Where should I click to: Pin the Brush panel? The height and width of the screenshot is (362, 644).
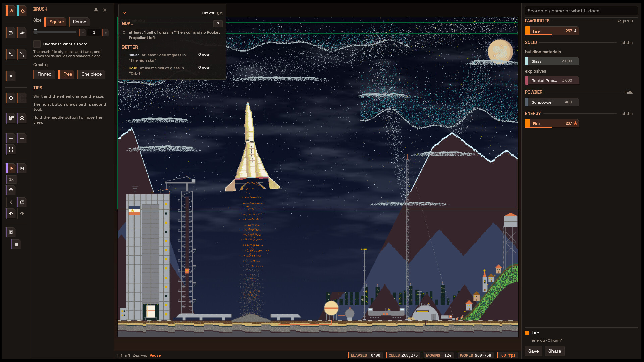pos(96,10)
